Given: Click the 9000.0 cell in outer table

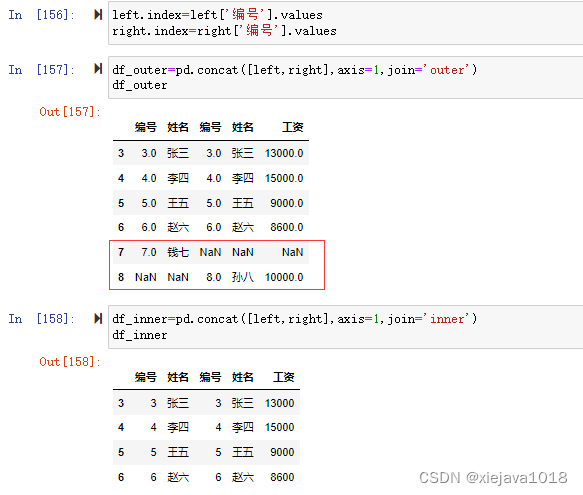Looking at the screenshot, I should [287, 203].
